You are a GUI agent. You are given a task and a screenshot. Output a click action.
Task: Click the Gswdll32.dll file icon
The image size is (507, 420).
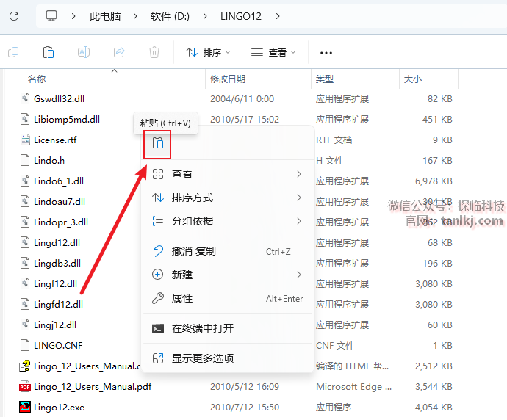point(25,98)
